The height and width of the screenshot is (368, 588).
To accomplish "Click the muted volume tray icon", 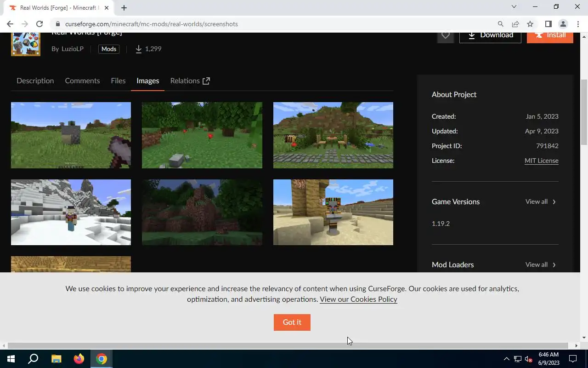I will [529, 359].
